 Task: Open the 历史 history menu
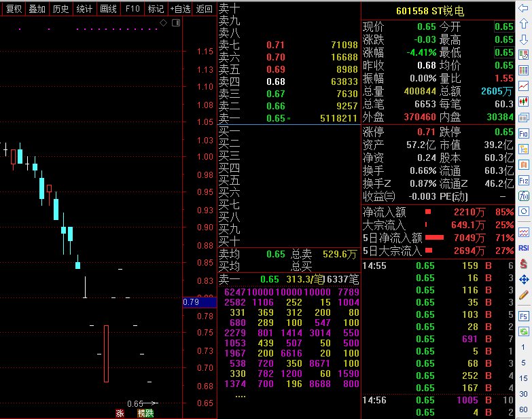click(60, 9)
